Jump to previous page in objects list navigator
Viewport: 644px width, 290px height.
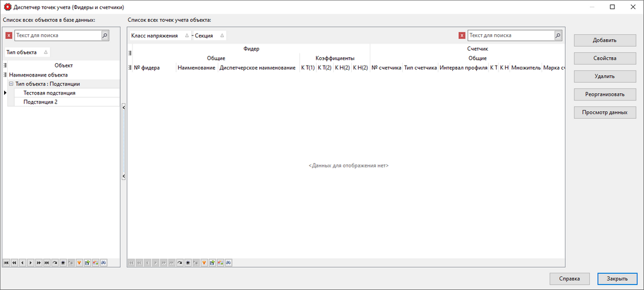[x=14, y=262]
